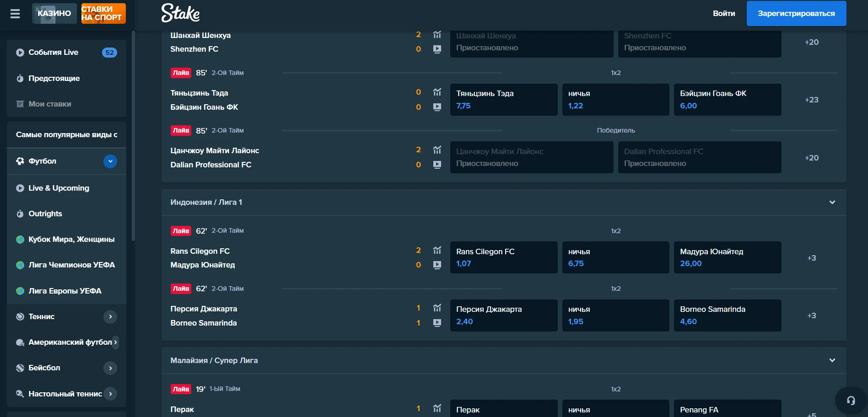Open statistics icon for Шанхай Шенхуа match

437,34
